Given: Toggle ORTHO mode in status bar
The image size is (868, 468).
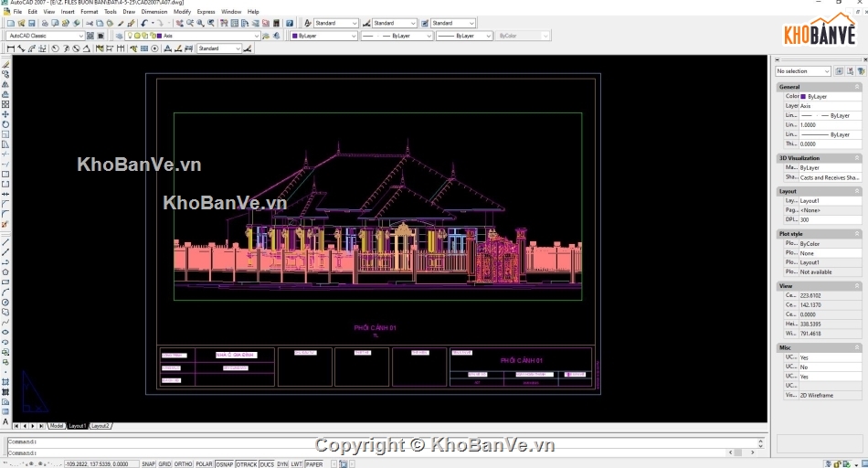Looking at the screenshot, I should pyautogui.click(x=184, y=464).
